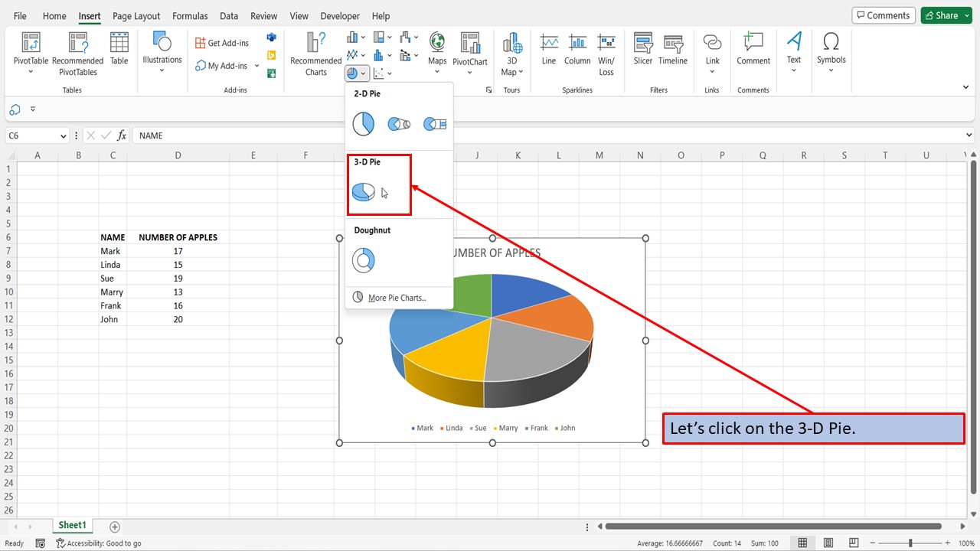Click the Get Add-ins button
The width and height of the screenshot is (980, 551).
click(x=221, y=43)
